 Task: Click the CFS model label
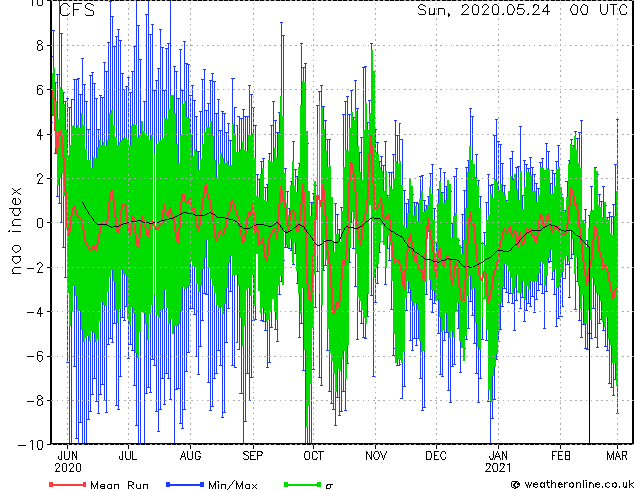77,10
